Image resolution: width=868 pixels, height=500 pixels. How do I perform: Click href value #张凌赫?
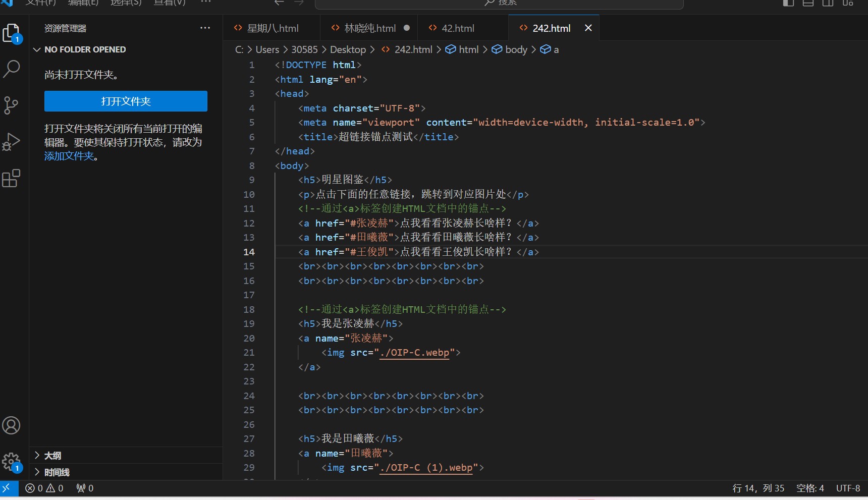click(369, 223)
